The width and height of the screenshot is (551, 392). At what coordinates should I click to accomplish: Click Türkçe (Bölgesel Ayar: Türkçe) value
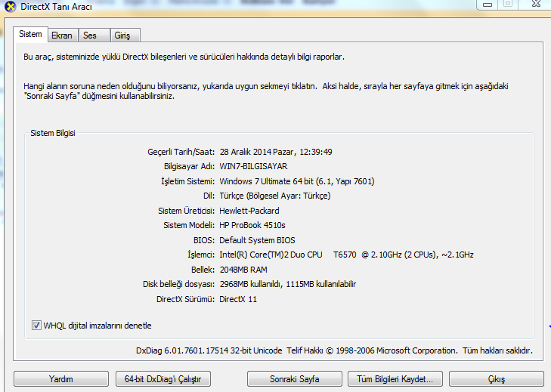tap(275, 196)
